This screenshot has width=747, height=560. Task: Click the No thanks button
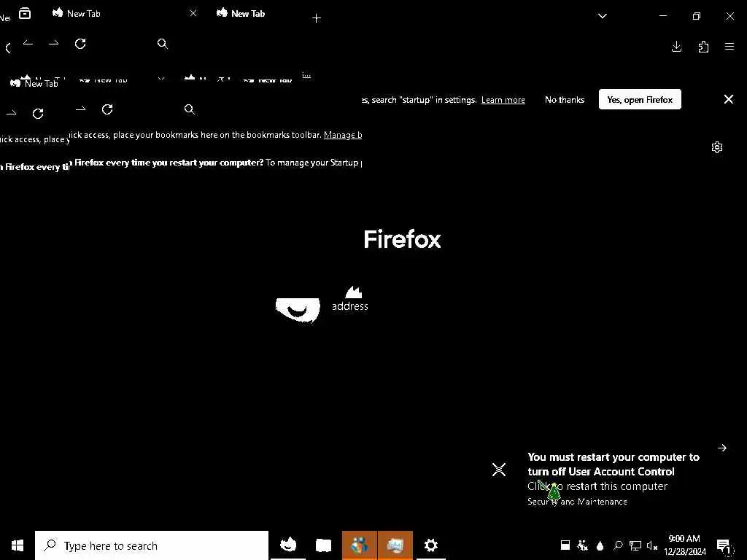point(565,99)
